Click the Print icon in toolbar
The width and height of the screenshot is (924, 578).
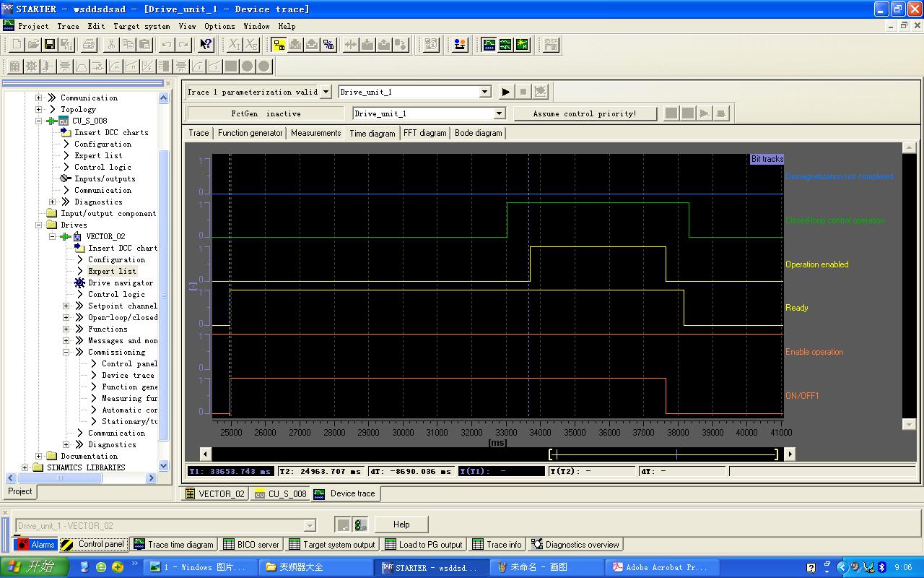pos(88,45)
